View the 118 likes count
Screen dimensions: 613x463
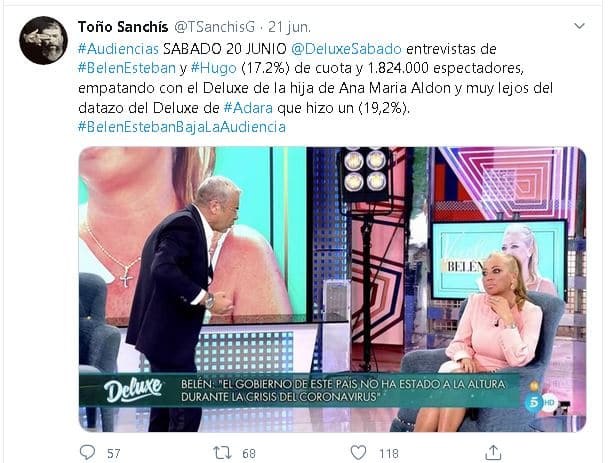pos(389,454)
